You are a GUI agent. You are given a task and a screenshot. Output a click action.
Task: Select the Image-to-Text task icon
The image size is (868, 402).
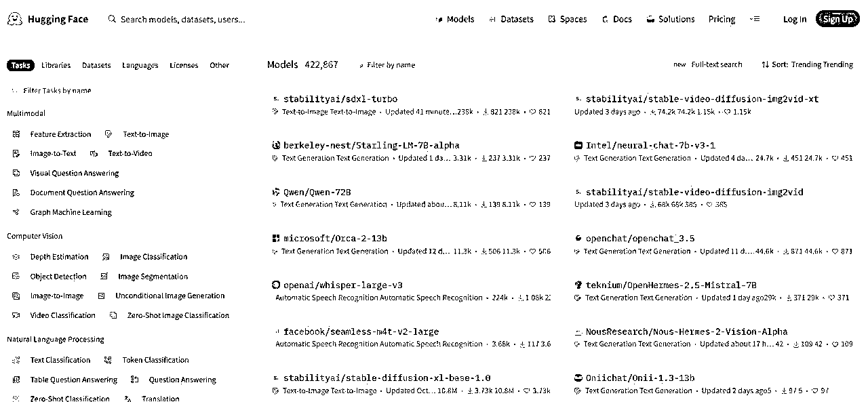17,154
